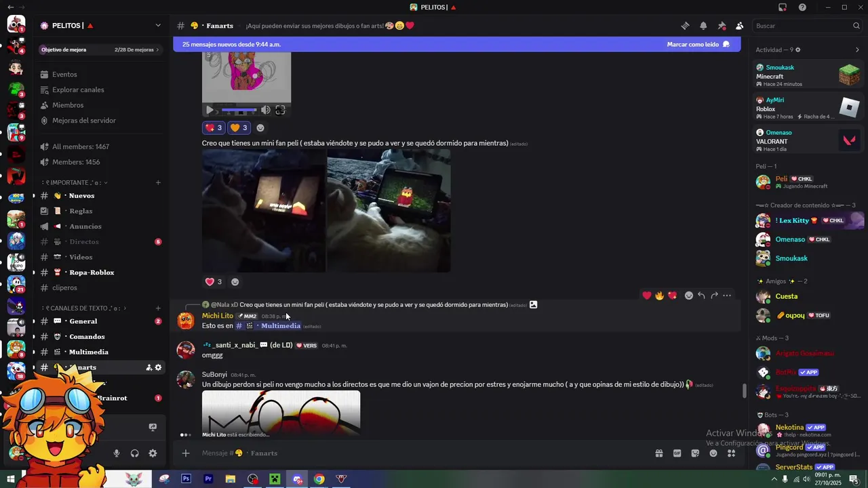Invite people to Fanarts channel icon
Screen dimensions: 868x488
click(x=149, y=367)
